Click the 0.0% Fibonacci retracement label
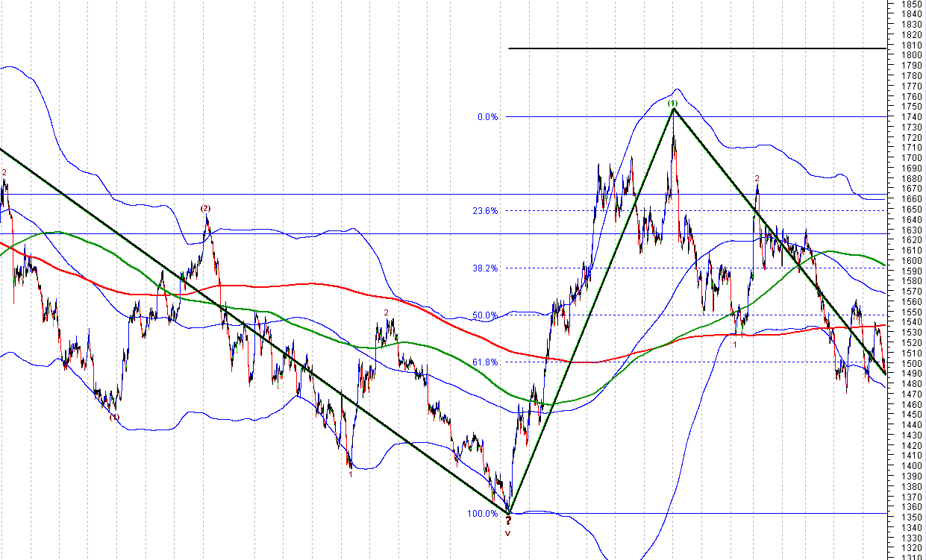The height and width of the screenshot is (560, 926). (487, 117)
